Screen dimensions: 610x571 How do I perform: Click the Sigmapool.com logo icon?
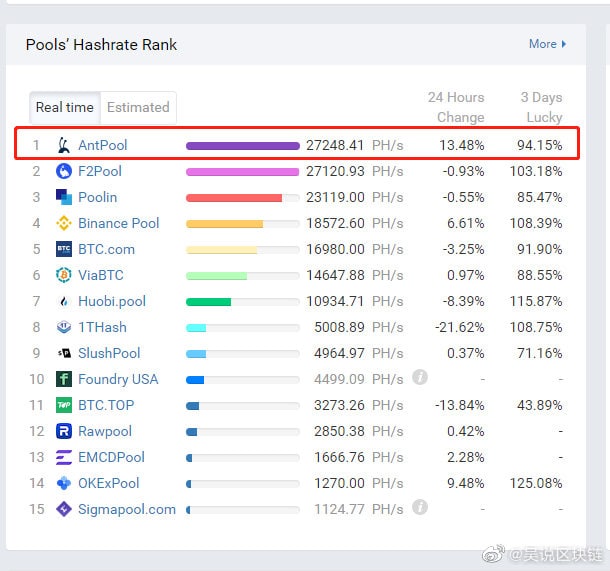tap(64, 509)
